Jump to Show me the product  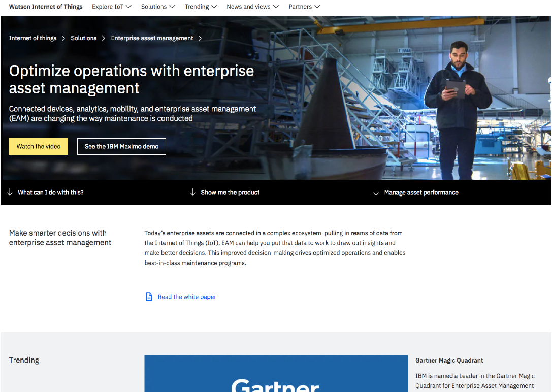pos(230,192)
